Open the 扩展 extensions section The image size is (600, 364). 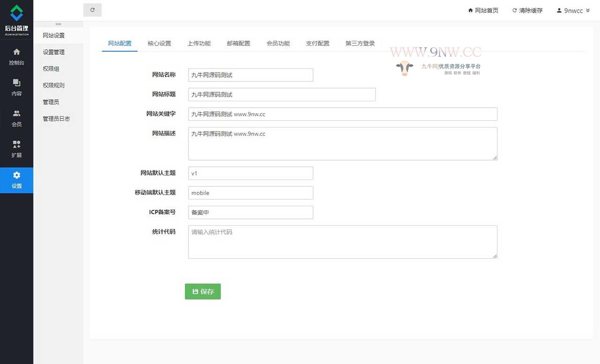(16, 149)
